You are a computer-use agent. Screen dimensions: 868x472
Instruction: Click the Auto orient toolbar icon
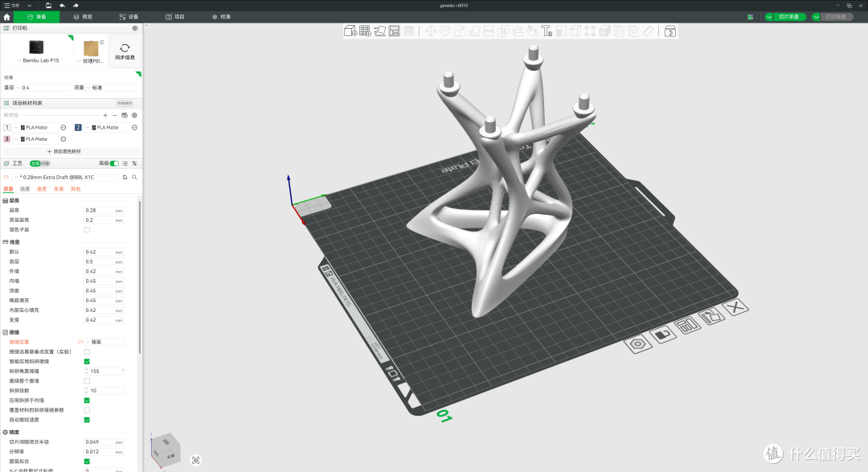(379, 31)
